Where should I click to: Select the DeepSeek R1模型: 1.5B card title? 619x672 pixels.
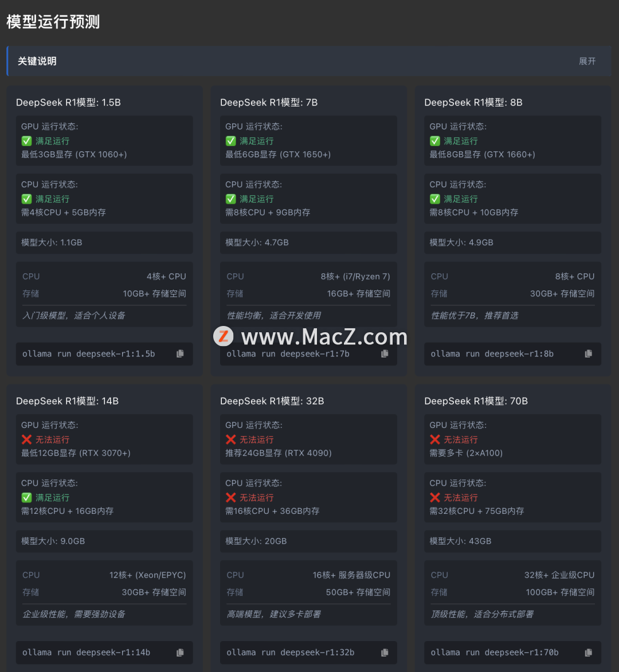pyautogui.click(x=68, y=103)
